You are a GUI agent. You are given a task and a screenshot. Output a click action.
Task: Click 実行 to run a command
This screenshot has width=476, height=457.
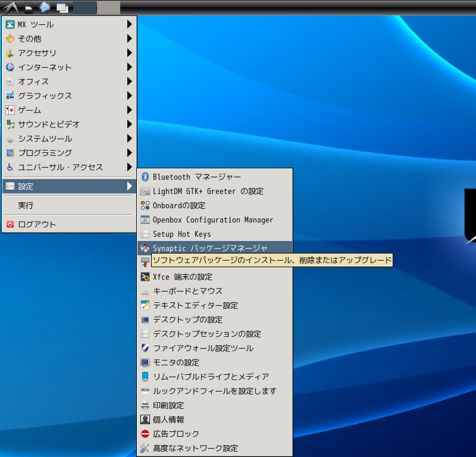59,204
